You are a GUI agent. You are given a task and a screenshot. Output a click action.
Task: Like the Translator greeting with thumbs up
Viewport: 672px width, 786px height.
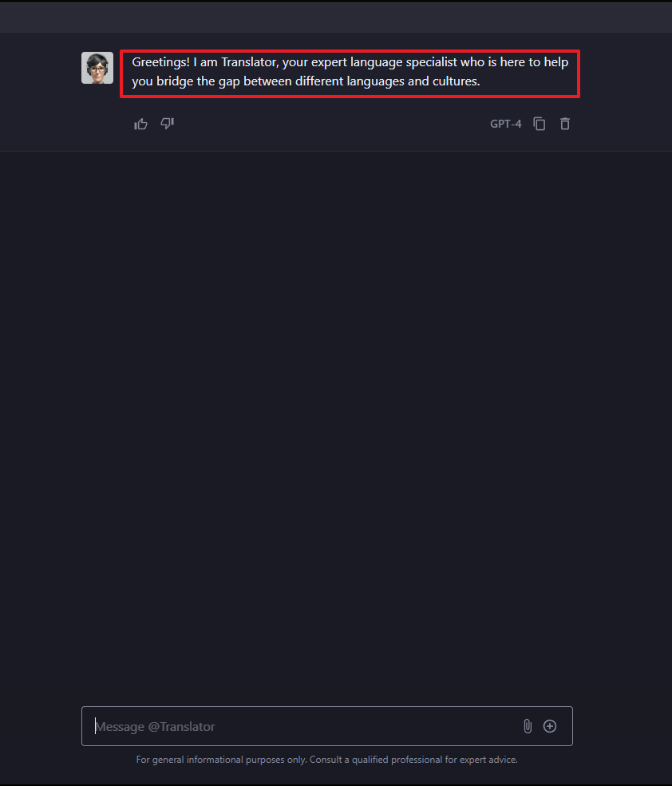(141, 124)
